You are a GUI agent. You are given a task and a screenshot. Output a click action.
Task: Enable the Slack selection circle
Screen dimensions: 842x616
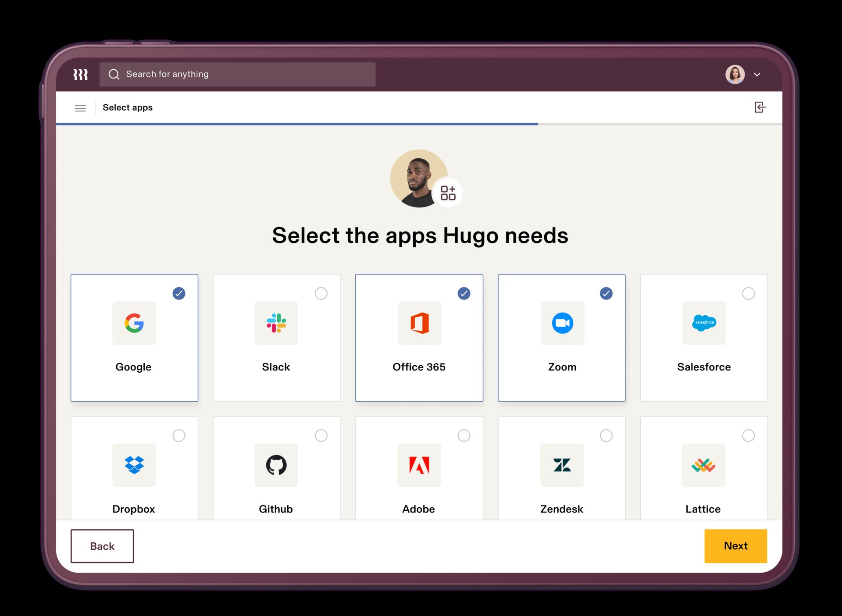pos(321,294)
